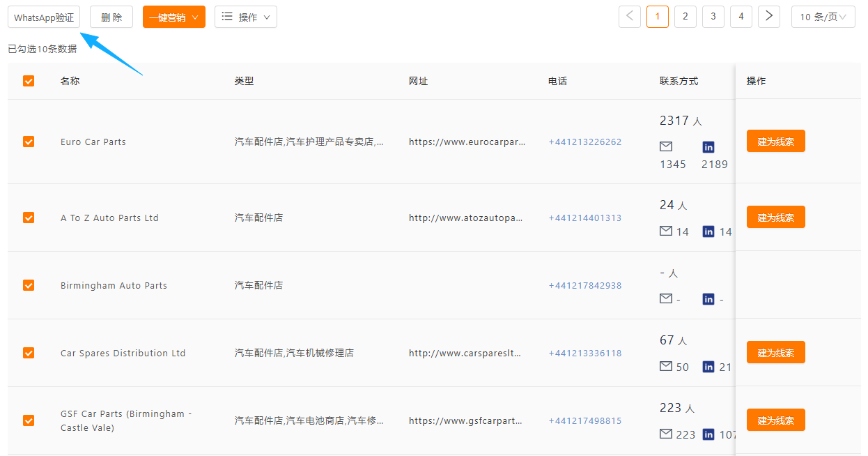The height and width of the screenshot is (456, 868).
Task: Go to previous page arrow
Action: pos(630,17)
